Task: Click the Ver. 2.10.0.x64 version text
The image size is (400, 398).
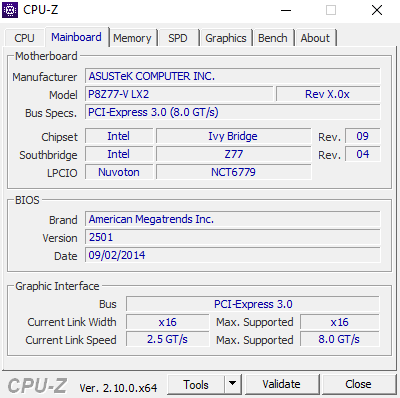Action: 118,388
